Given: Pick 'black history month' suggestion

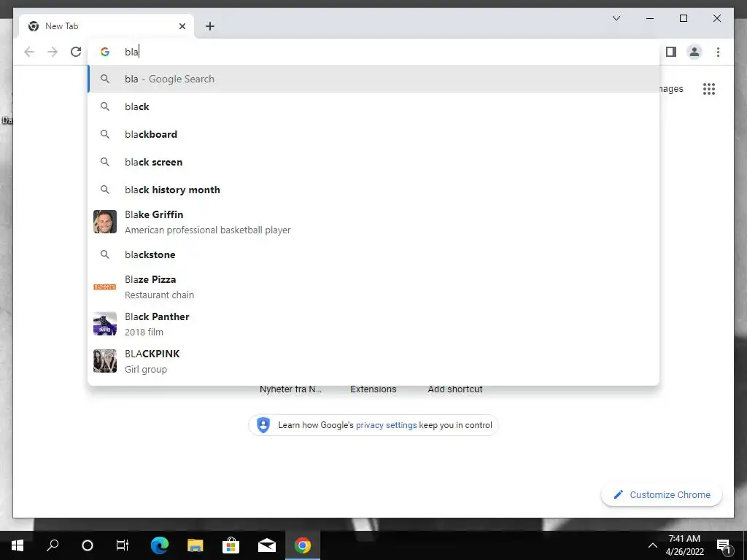Looking at the screenshot, I should click(373, 190).
